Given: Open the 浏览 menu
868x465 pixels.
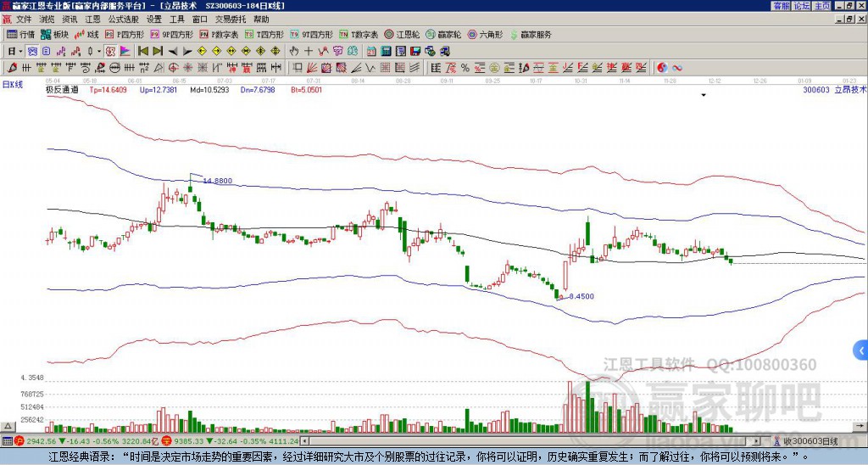Looking at the screenshot, I should 47,20.
